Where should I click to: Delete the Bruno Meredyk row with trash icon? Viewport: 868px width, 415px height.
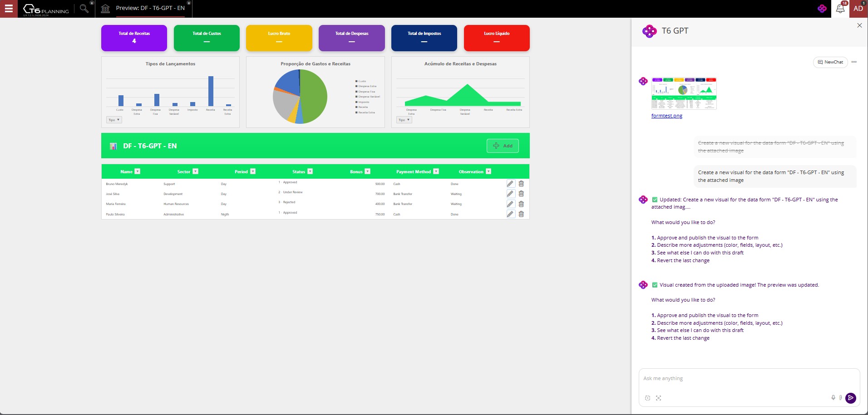(521, 184)
